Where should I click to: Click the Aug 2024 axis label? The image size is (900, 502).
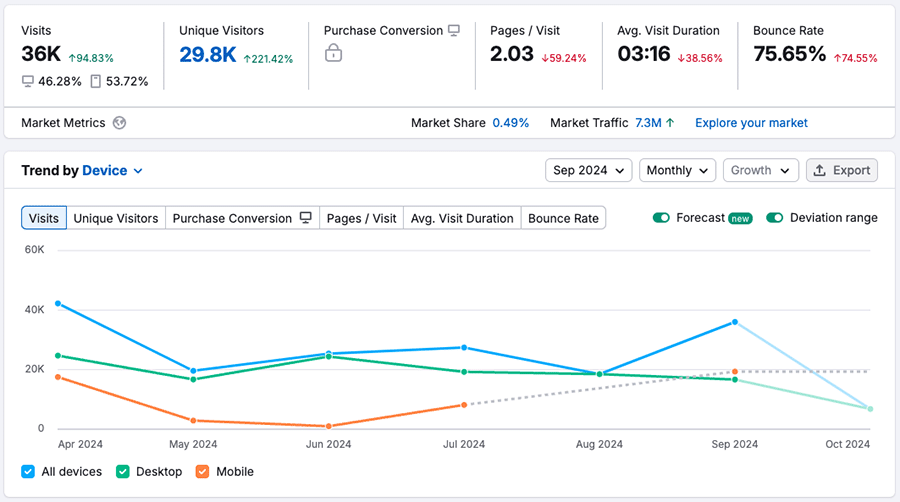coord(599,444)
